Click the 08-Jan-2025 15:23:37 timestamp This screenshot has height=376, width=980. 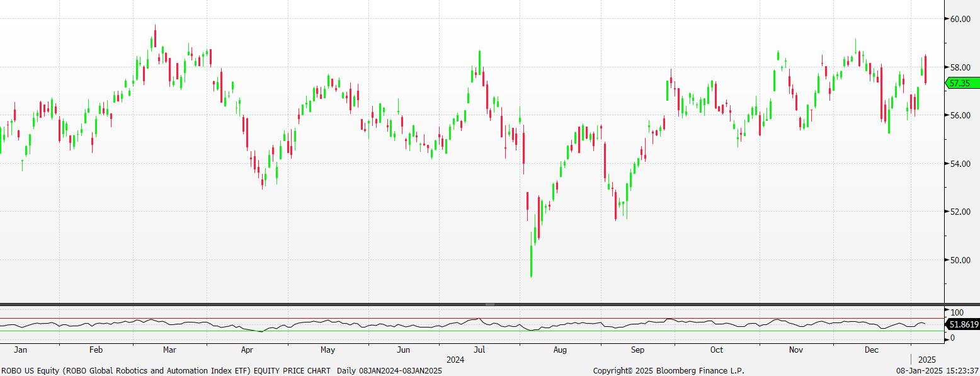pyautogui.click(x=938, y=370)
